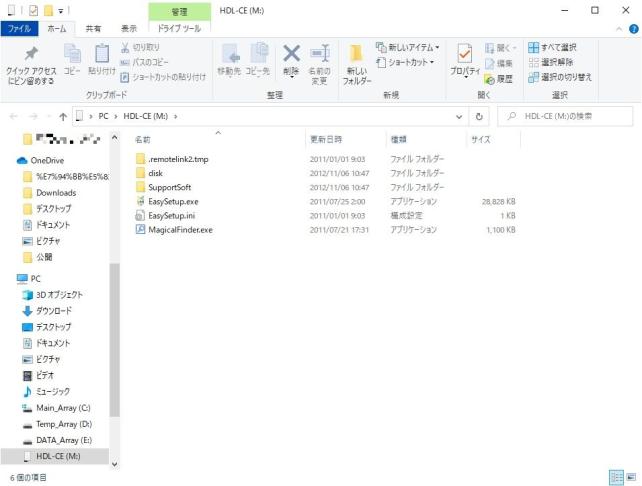The width and height of the screenshot is (642, 486).
Task: Open Customize Quick Access Toolbar dropdown
Action: pyautogui.click(x=61, y=11)
